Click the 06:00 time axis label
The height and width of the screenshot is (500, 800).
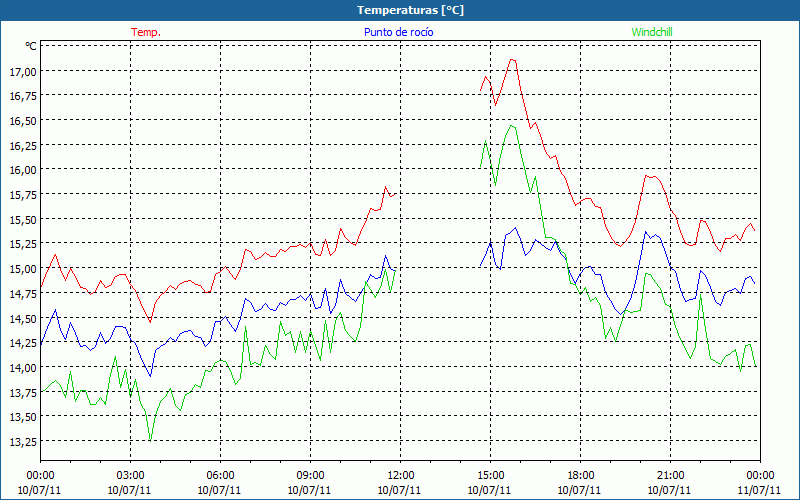tap(220, 476)
